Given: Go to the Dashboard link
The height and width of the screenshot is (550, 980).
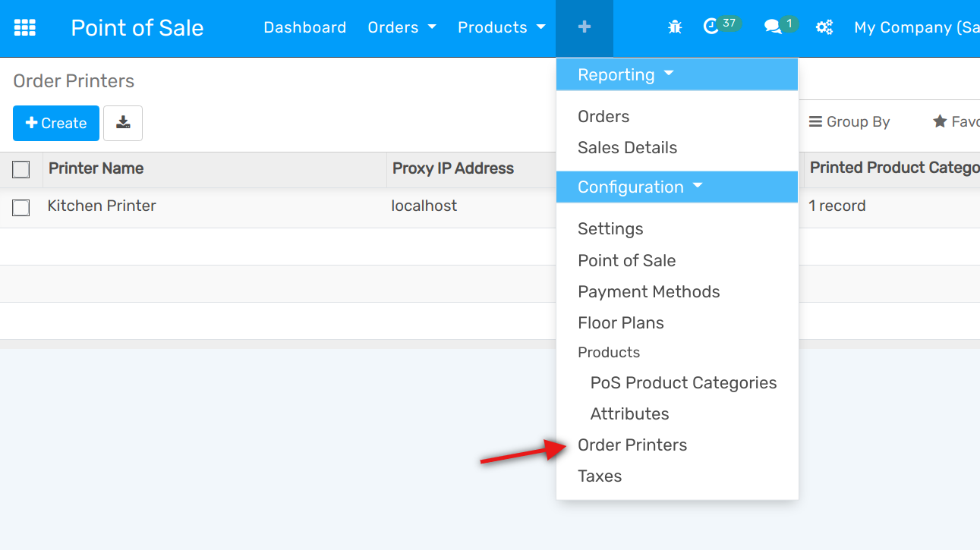Looking at the screenshot, I should (304, 28).
